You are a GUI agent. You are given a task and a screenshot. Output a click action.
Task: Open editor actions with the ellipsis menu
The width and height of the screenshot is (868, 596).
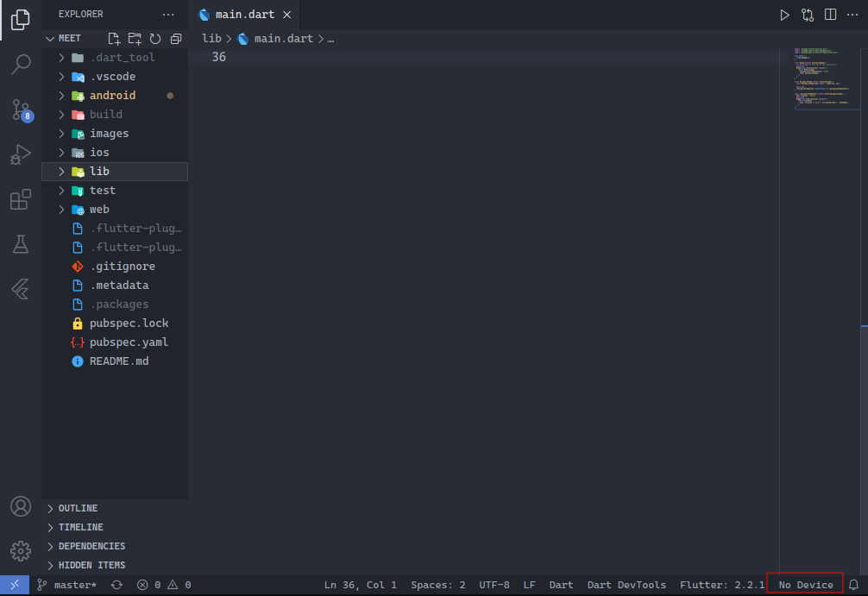point(852,14)
